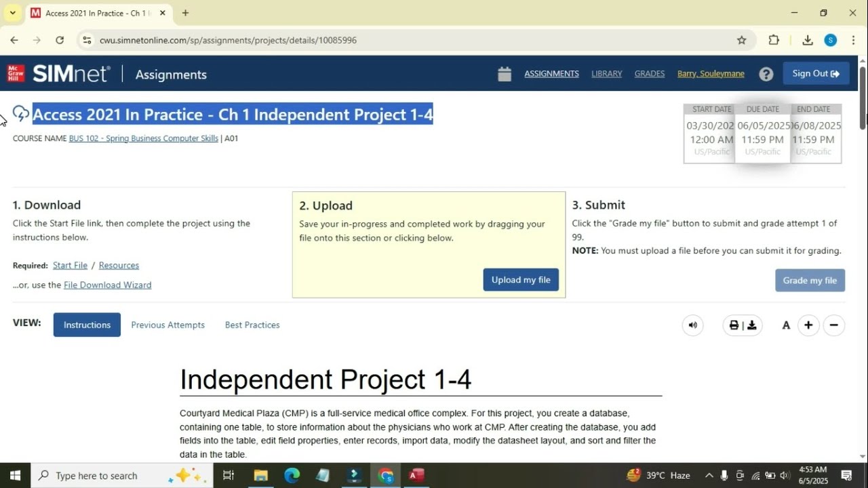
Task: Download the instructions file icon
Action: [x=751, y=325]
